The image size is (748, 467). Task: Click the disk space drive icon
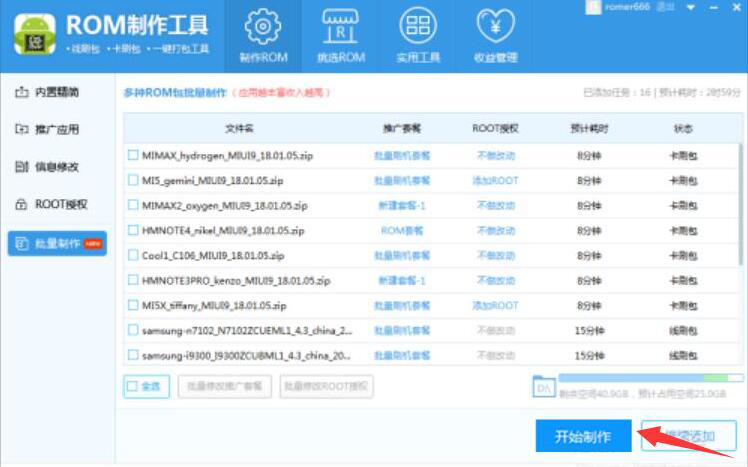click(543, 386)
